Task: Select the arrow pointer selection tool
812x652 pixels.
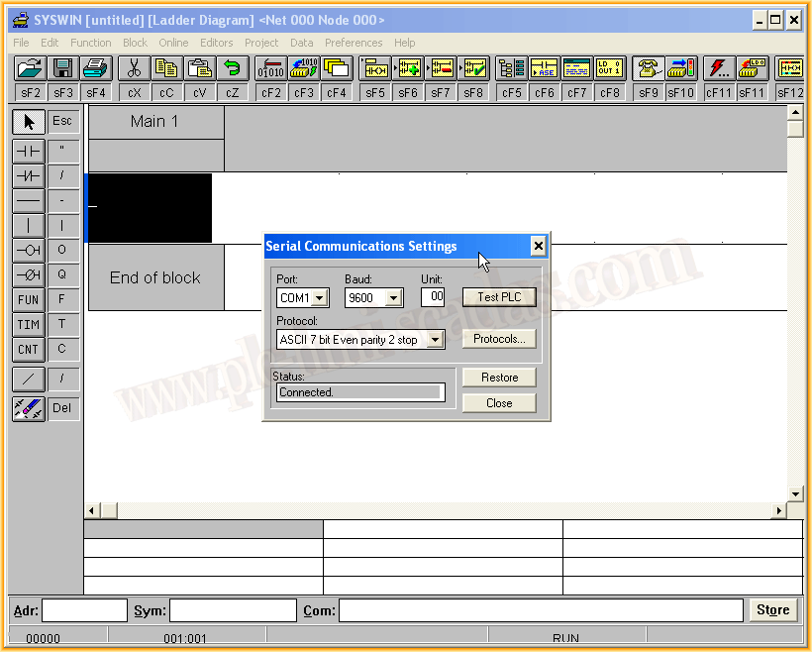Action: [x=28, y=122]
